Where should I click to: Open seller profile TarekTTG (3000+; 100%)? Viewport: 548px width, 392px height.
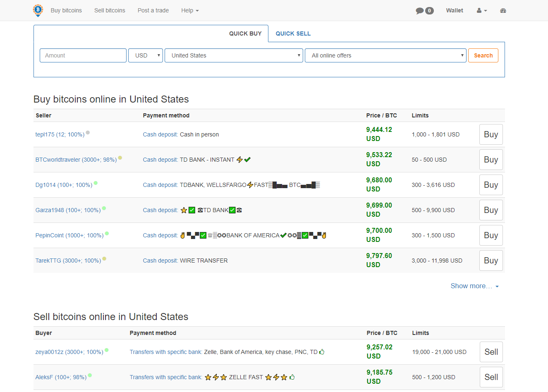68,261
